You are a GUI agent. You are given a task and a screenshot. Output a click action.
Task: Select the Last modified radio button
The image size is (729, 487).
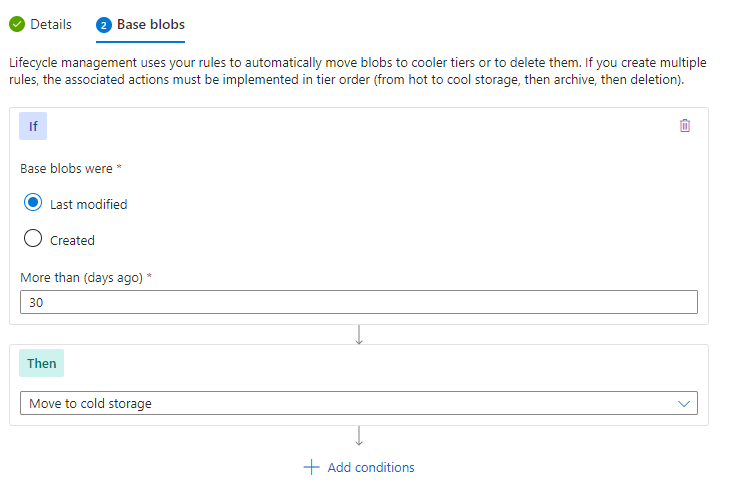click(33, 202)
